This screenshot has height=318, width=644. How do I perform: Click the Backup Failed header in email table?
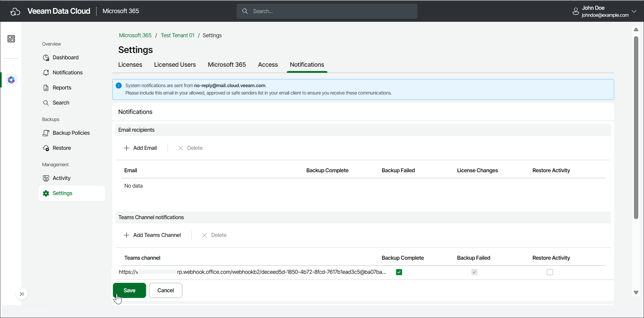click(398, 171)
